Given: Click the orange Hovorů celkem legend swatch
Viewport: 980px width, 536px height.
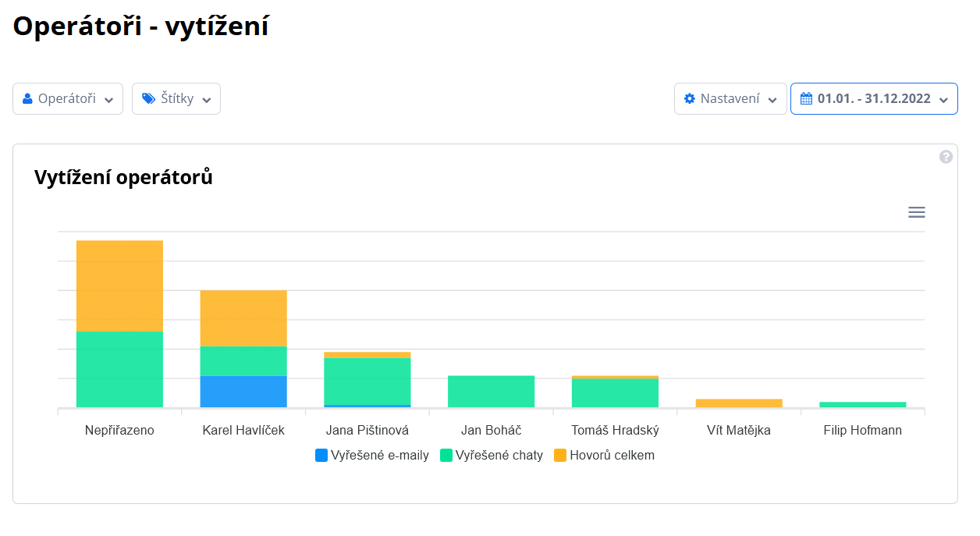Looking at the screenshot, I should coord(560,455).
